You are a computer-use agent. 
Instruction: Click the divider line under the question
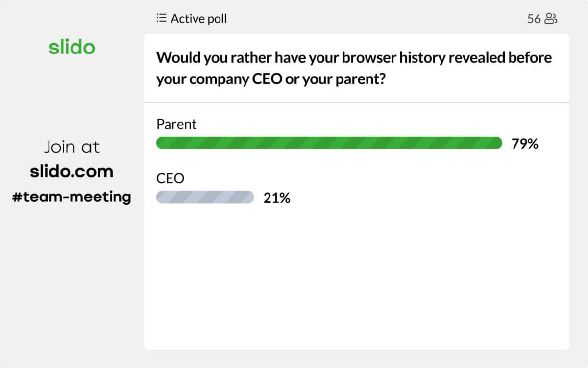(x=356, y=103)
